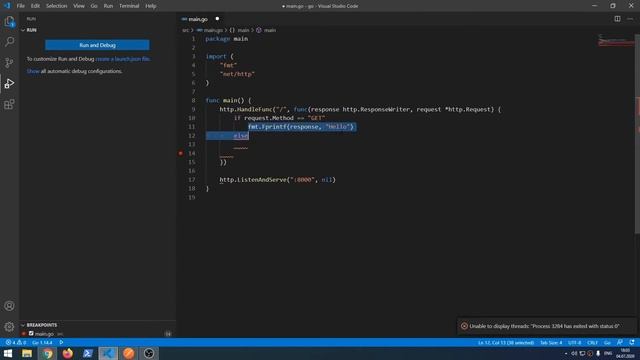
Task: Open the Manage gear icon
Action: (x=9, y=327)
